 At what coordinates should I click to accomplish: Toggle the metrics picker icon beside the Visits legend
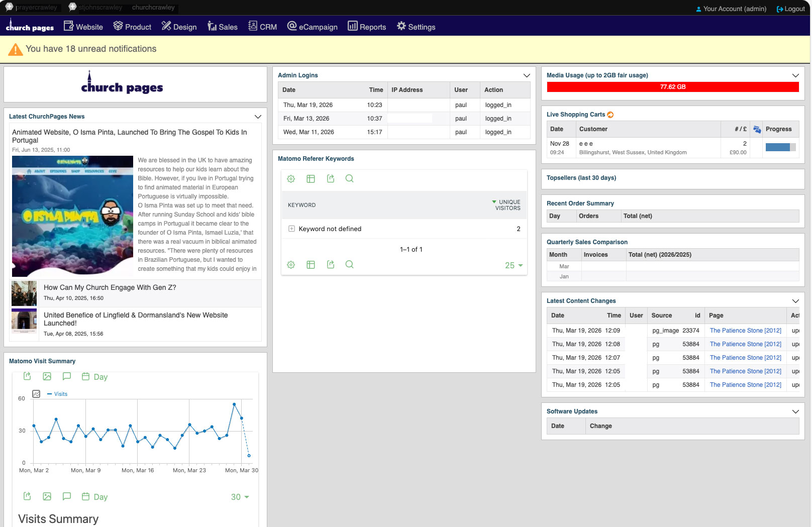click(36, 394)
